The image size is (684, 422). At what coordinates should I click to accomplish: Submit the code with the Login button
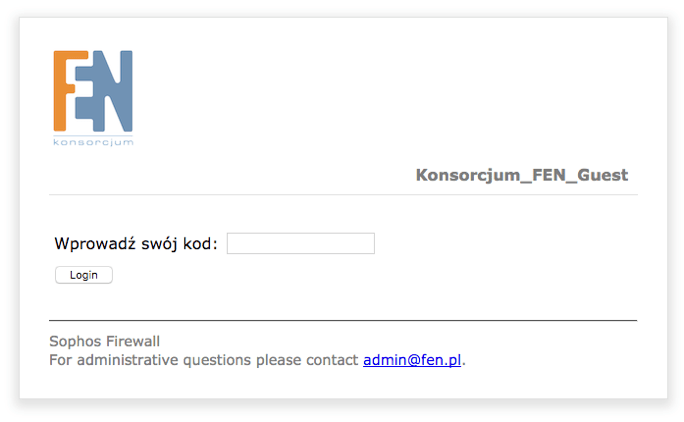pos(84,275)
